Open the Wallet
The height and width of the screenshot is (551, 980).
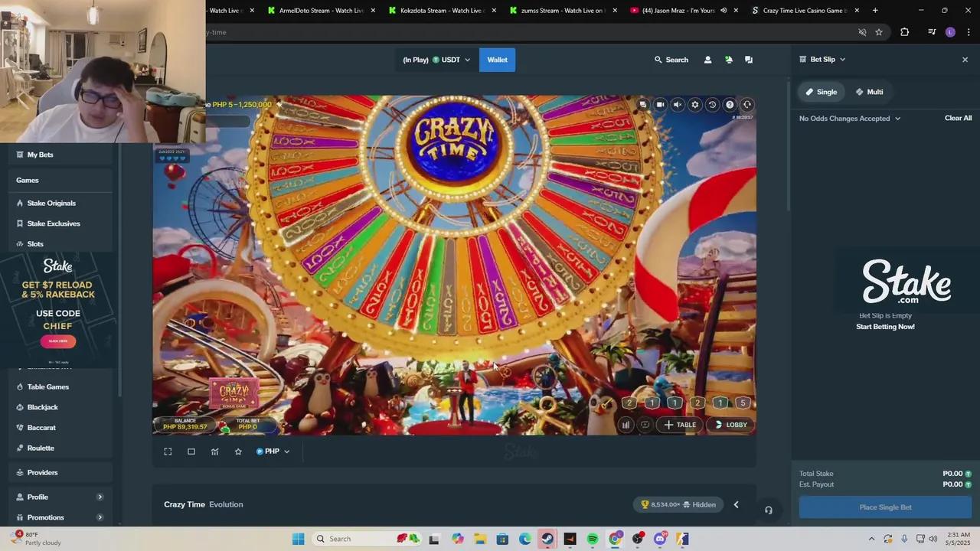[498, 60]
